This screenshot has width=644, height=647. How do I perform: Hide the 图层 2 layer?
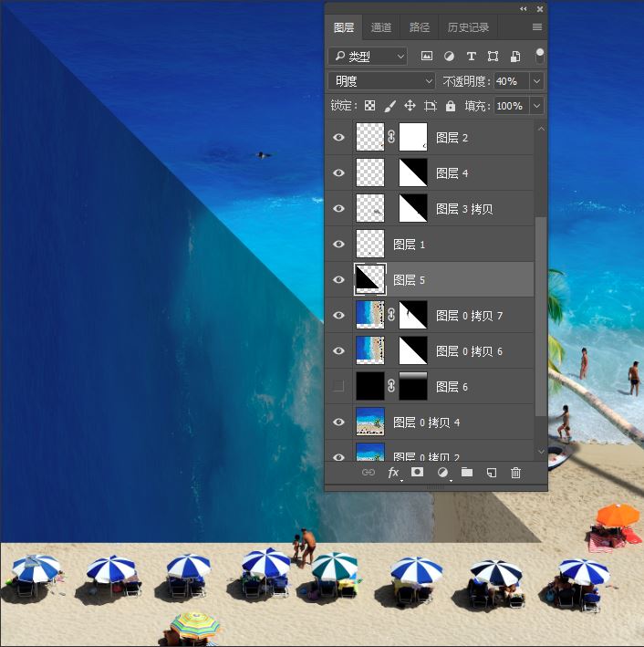pyautogui.click(x=338, y=137)
